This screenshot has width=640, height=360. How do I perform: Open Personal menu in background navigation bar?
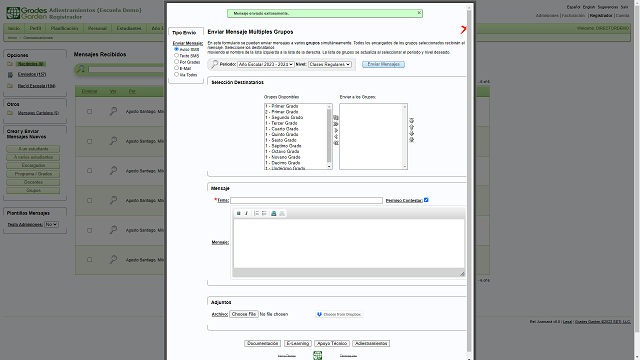[x=97, y=29]
